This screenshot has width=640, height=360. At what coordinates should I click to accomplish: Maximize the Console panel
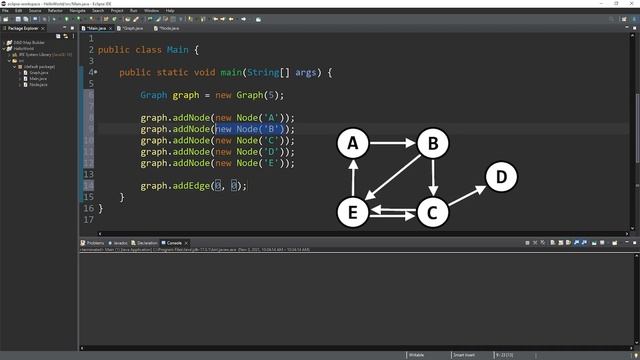click(x=634, y=243)
